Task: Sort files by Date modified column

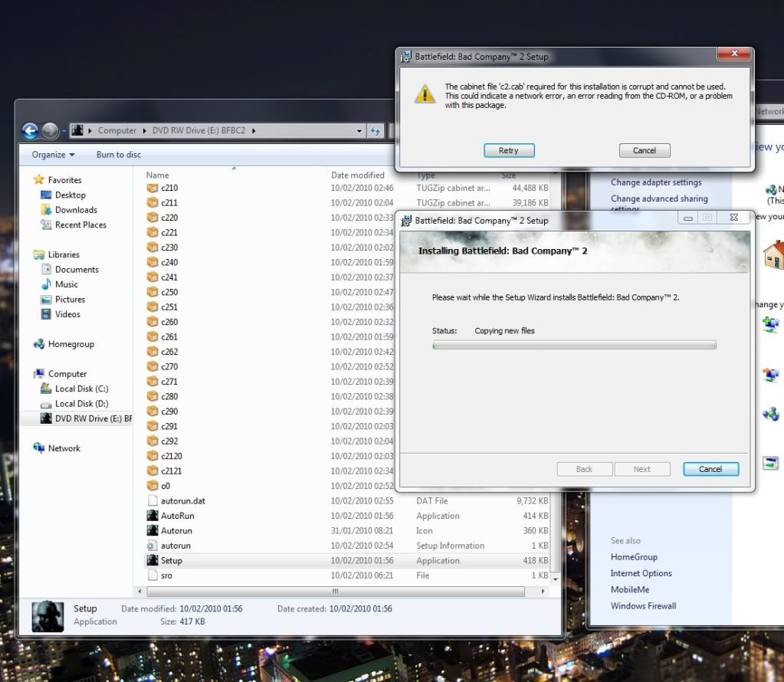Action: [357, 175]
